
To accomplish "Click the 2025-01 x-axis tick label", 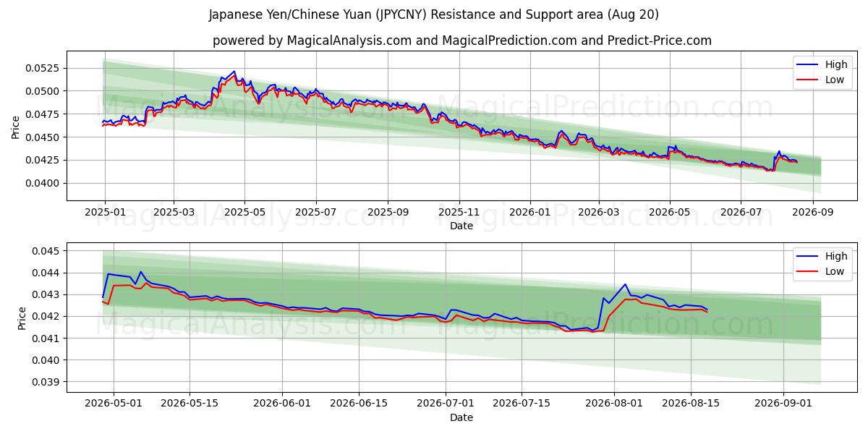I will [x=106, y=212].
